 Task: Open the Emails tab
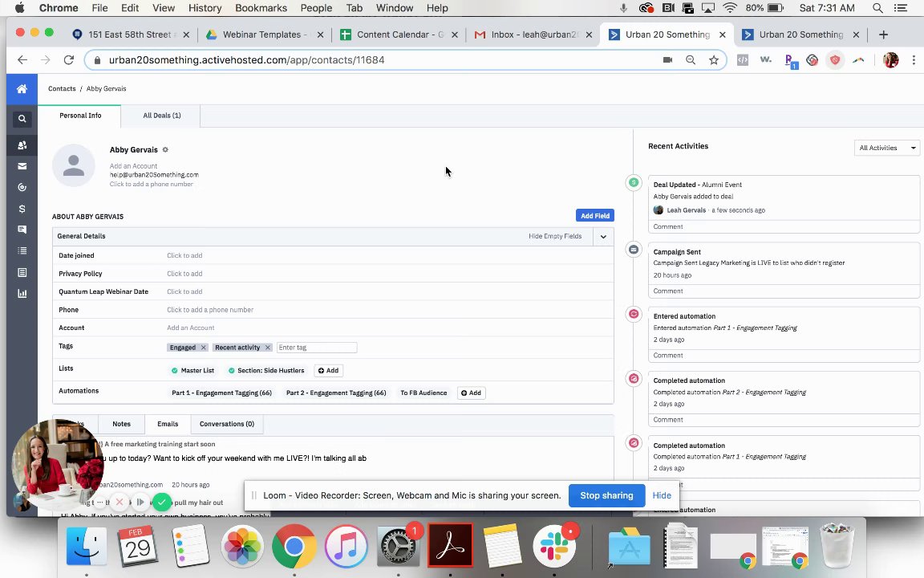(168, 424)
